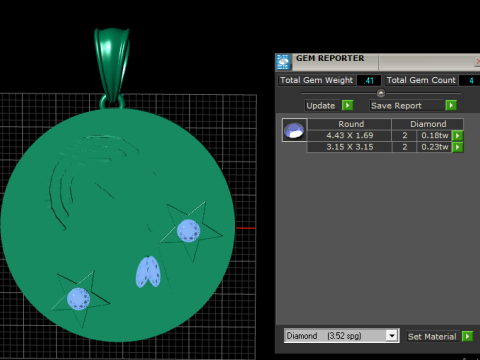Click the Total Gem Count value 4
The height and width of the screenshot is (360, 480).
[x=470, y=80]
